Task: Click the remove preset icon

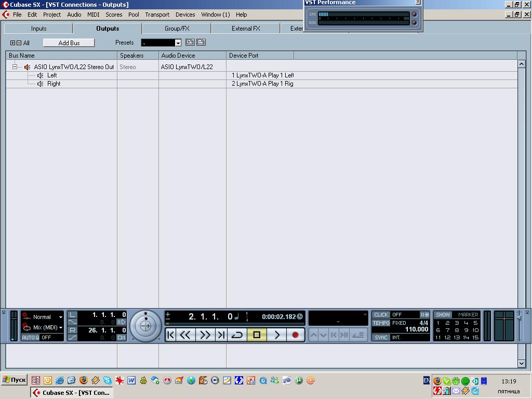Action: click(x=201, y=43)
